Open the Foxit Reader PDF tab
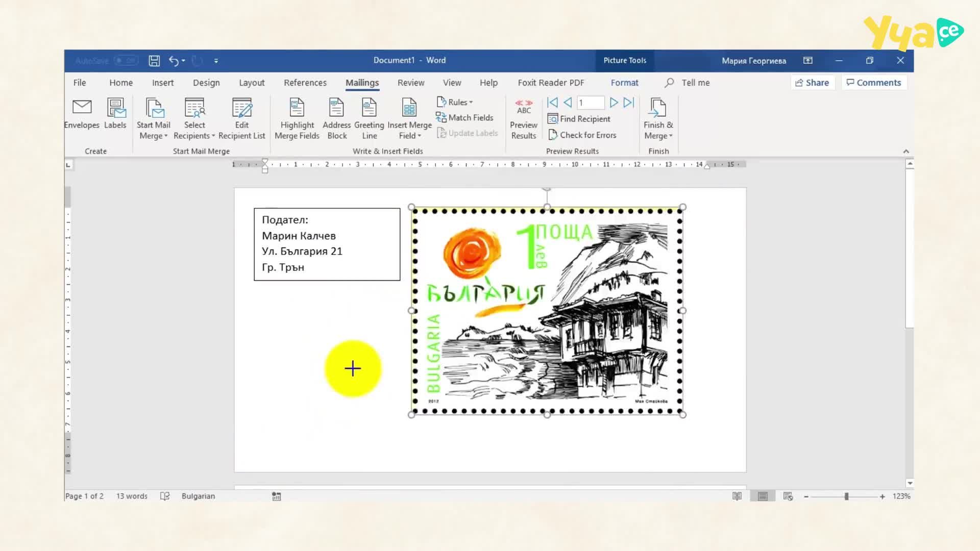Viewport: 980px width, 551px height. [x=551, y=83]
